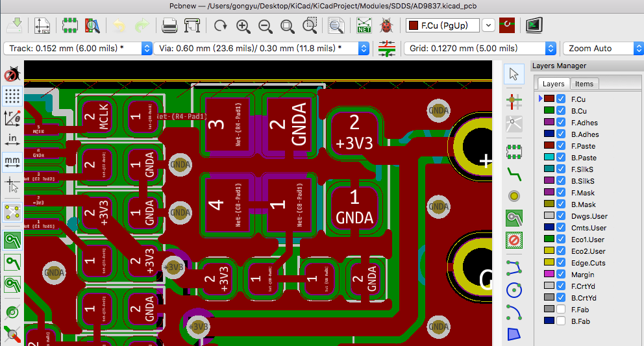Open the Zoom Auto dropdown
This screenshot has height=346, width=644.
click(x=603, y=49)
